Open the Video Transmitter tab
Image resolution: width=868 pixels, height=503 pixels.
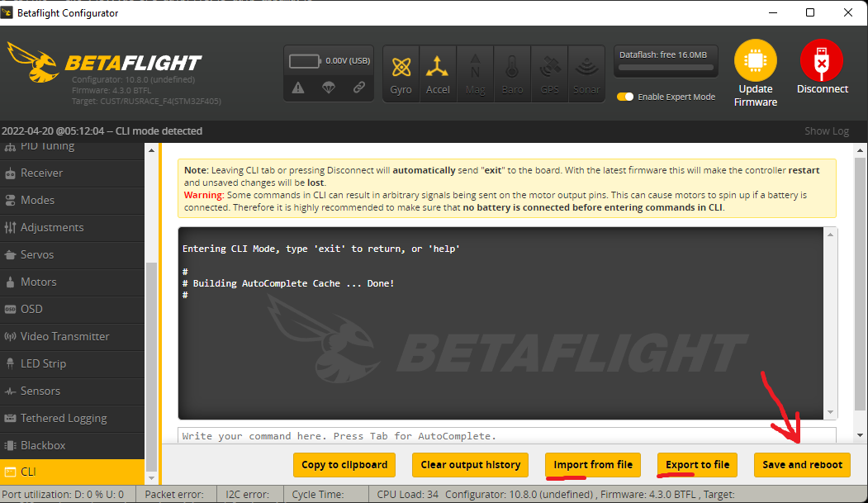coord(72,336)
